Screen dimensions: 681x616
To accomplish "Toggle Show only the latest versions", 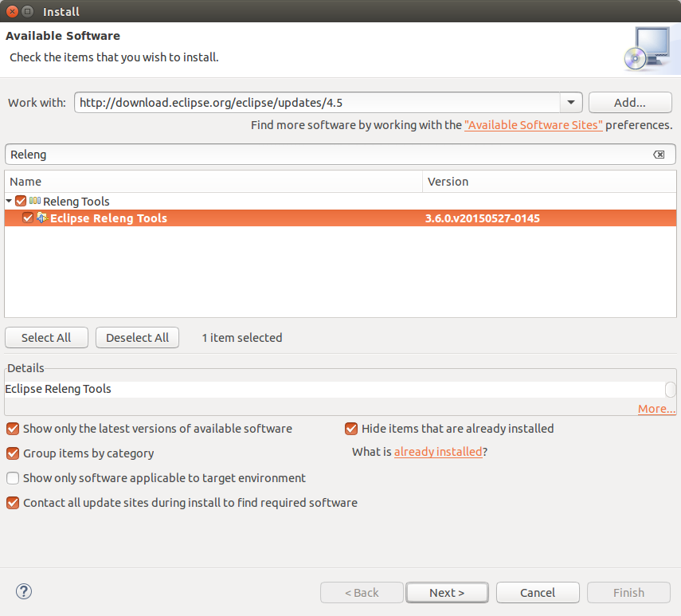I will click(x=13, y=429).
